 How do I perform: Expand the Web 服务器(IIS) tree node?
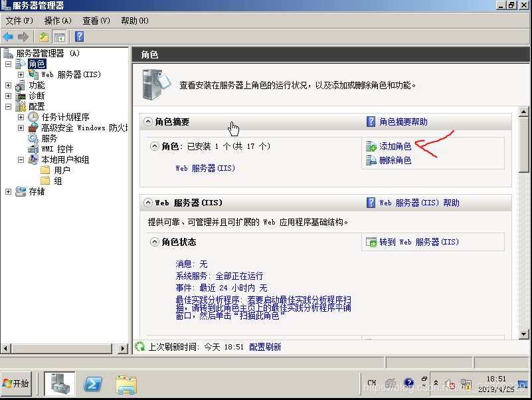[21, 74]
